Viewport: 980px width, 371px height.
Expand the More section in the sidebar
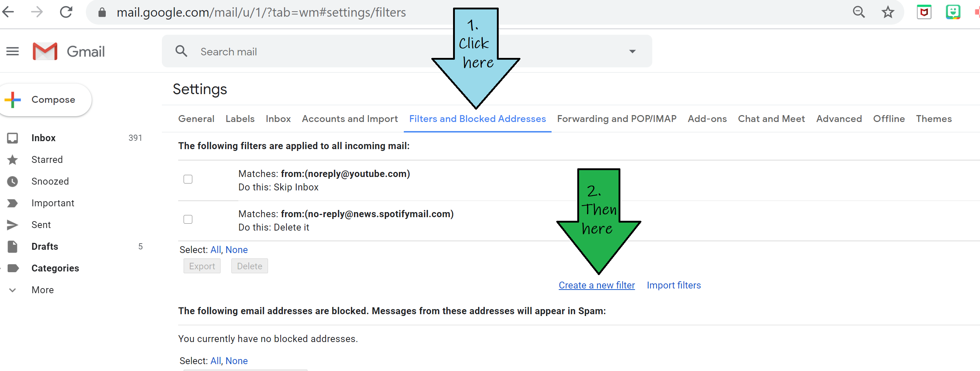click(13, 290)
